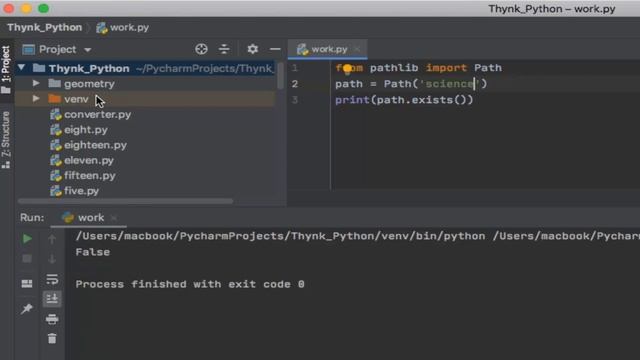The height and width of the screenshot is (360, 640).
Task: Click the print icon in Run panel
Action: (x=52, y=319)
